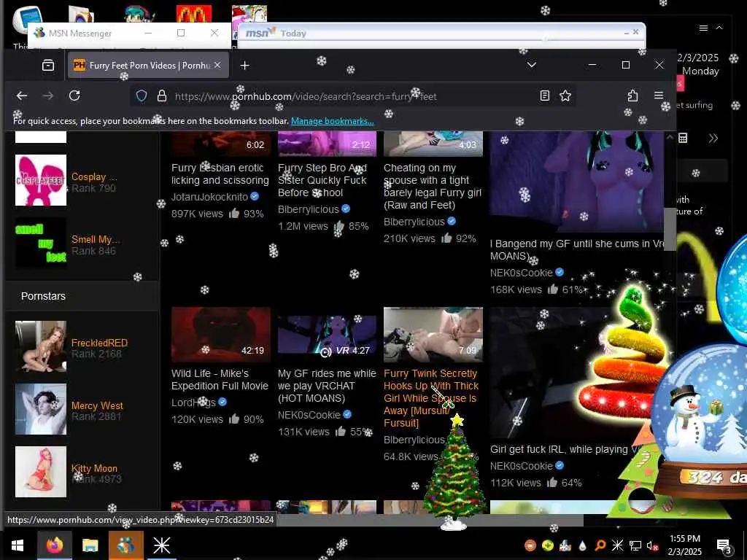Collapse right panel with the up chevron
Viewport: 747px width, 560px height.
point(719,28)
